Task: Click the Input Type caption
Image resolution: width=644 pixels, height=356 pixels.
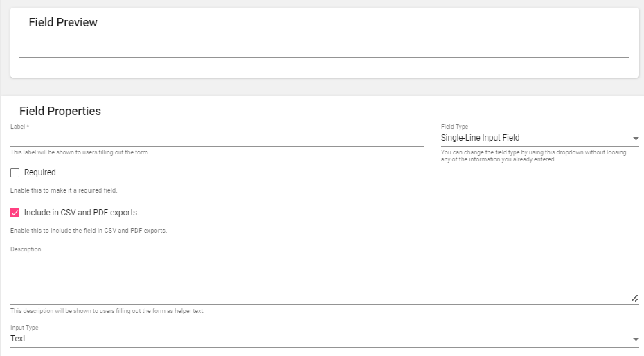Action: point(24,328)
